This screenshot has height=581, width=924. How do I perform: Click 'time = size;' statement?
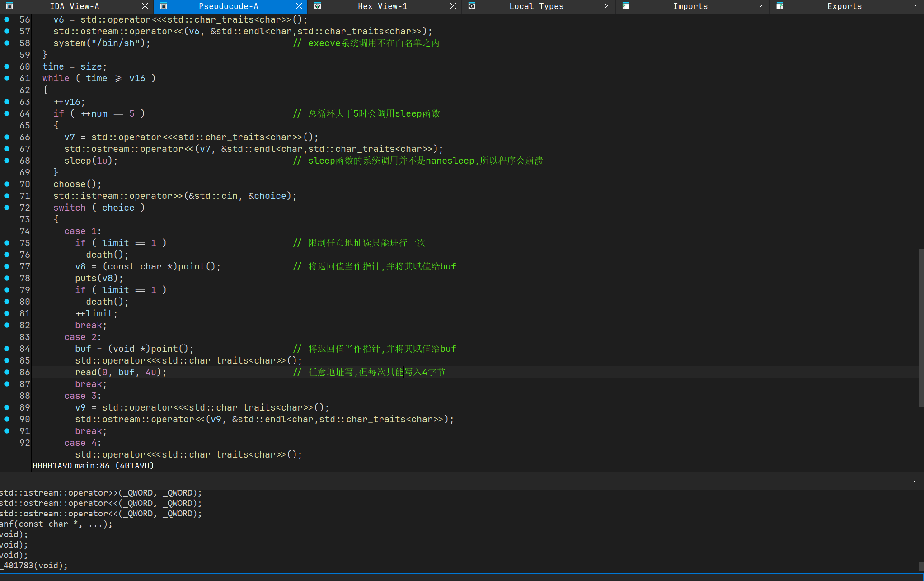pos(75,66)
